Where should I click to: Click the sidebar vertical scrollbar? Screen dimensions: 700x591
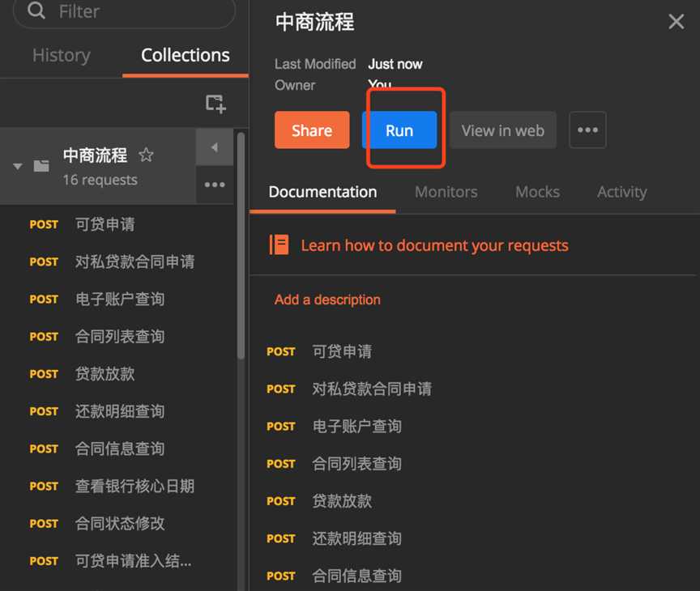click(x=241, y=245)
